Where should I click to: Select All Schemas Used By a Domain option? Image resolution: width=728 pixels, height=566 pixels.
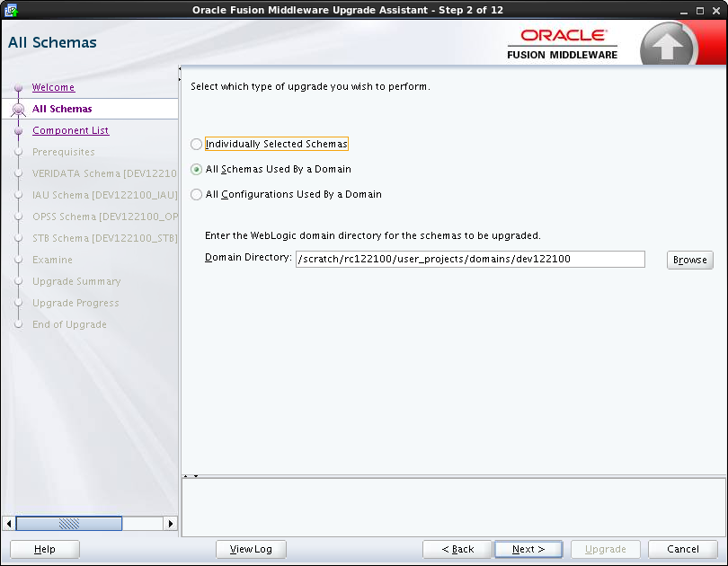click(x=197, y=169)
